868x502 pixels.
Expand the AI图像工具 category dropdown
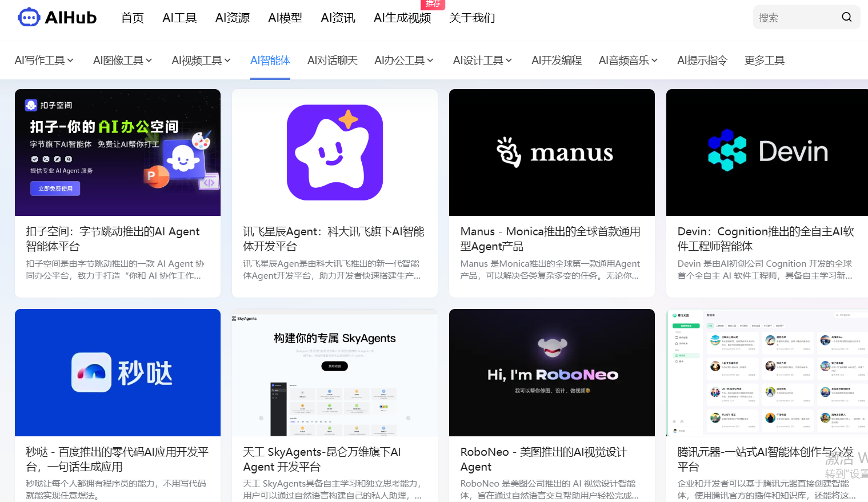coord(123,61)
